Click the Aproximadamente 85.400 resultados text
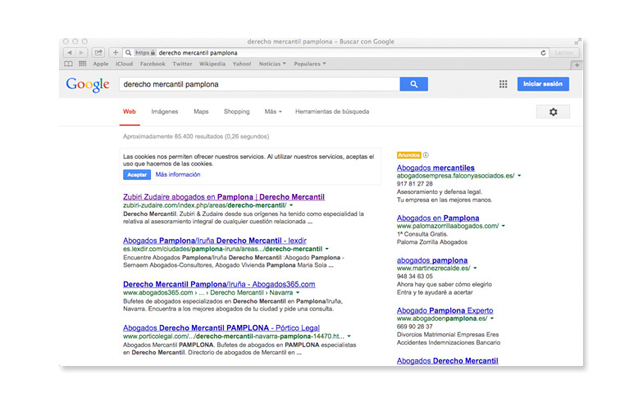The width and height of the screenshot is (640, 401). (x=196, y=136)
